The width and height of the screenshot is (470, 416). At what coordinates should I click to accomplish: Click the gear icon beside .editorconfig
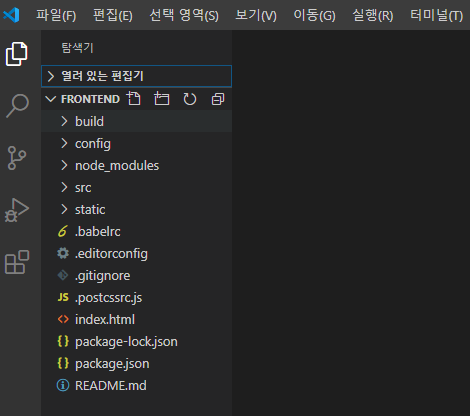coord(63,253)
